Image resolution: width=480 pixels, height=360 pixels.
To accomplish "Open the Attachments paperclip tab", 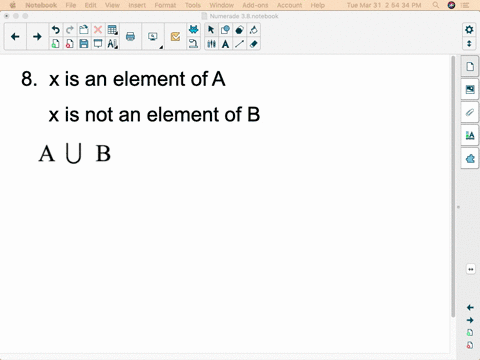I will [x=470, y=112].
